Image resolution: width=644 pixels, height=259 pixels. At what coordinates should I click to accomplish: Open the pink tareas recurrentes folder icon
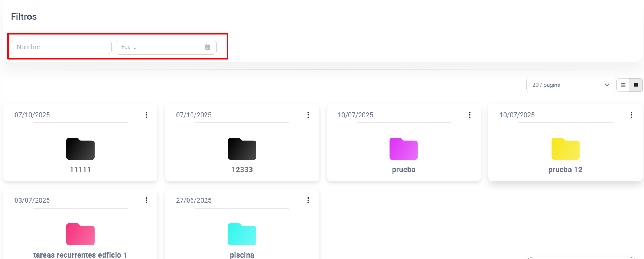80,234
